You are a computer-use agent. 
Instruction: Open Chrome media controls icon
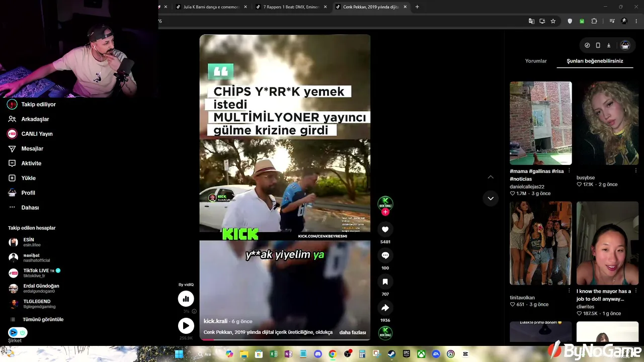click(612, 21)
